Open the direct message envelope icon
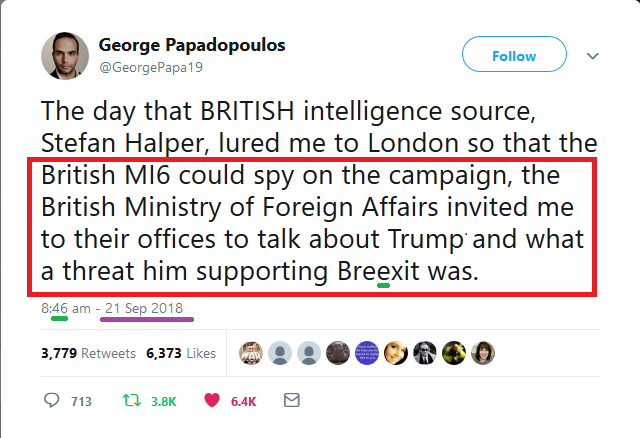This screenshot has height=438, width=640. click(x=291, y=401)
